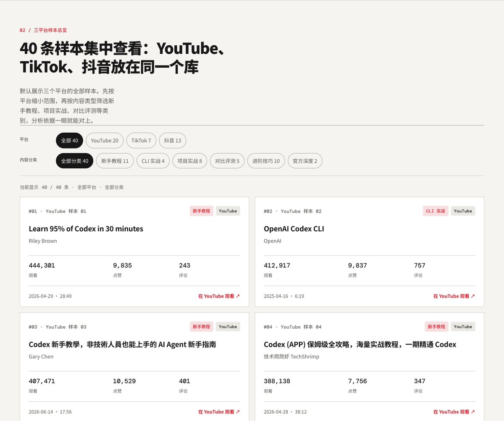Click label #03 · YouTube 样本 03
The height and width of the screenshot is (421, 504).
(x=58, y=327)
